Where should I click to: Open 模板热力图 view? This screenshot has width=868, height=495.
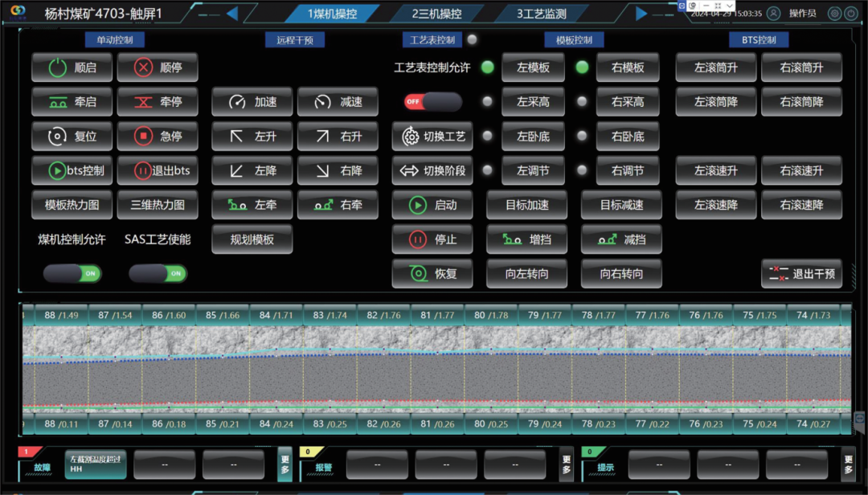click(x=72, y=205)
